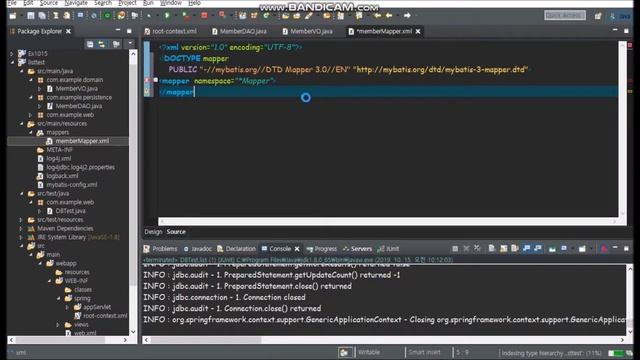Viewport: 640px width, 360px height.
Task: Toggle Show Console When Standard Out Changes
Action: click(x=527, y=249)
